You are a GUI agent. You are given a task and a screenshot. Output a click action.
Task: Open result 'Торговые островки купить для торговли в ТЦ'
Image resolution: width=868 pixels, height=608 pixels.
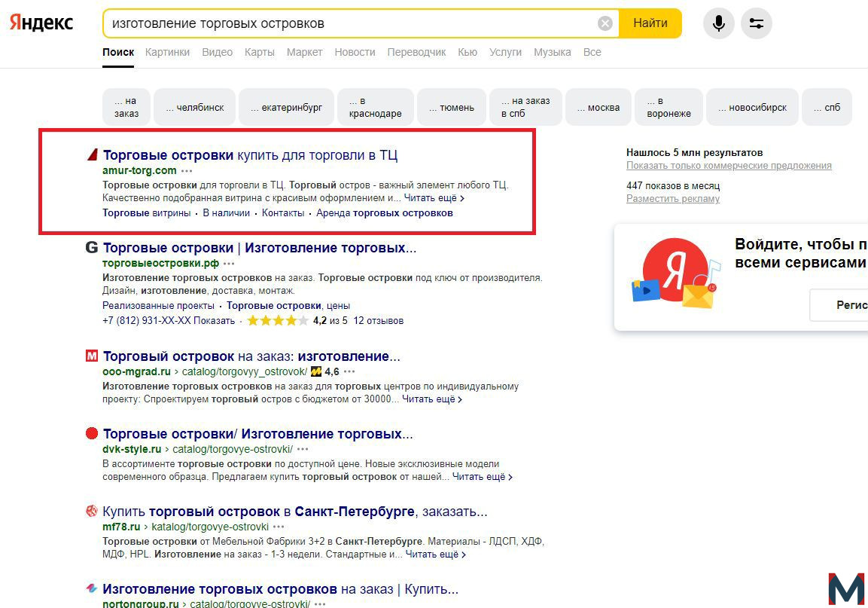(250, 154)
